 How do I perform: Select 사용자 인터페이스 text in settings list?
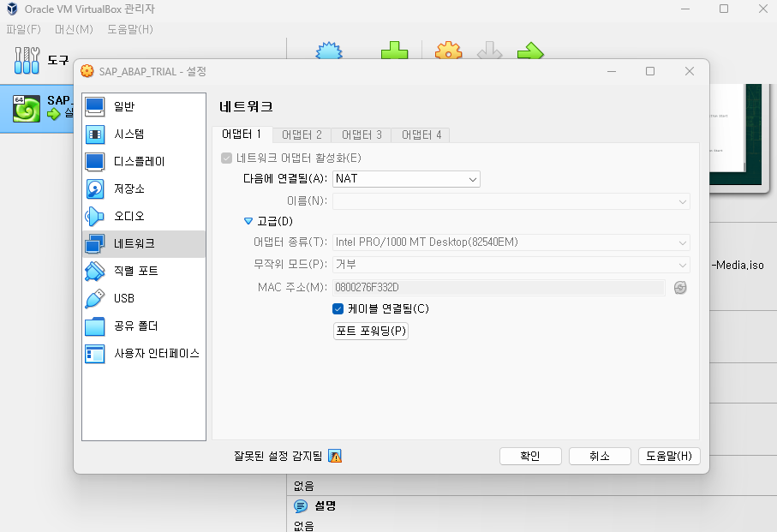click(157, 354)
